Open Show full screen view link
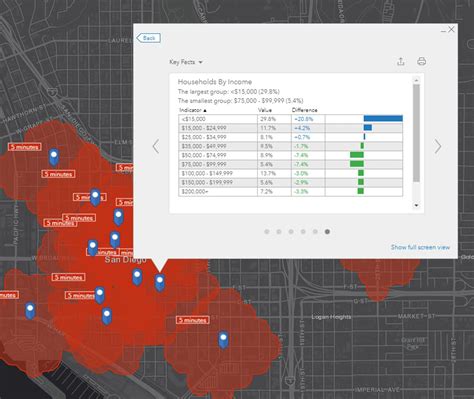 420,247
